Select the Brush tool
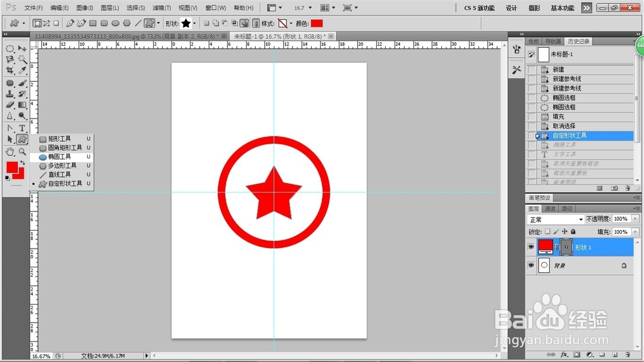Screen dimensions: 644x362 point(22,83)
